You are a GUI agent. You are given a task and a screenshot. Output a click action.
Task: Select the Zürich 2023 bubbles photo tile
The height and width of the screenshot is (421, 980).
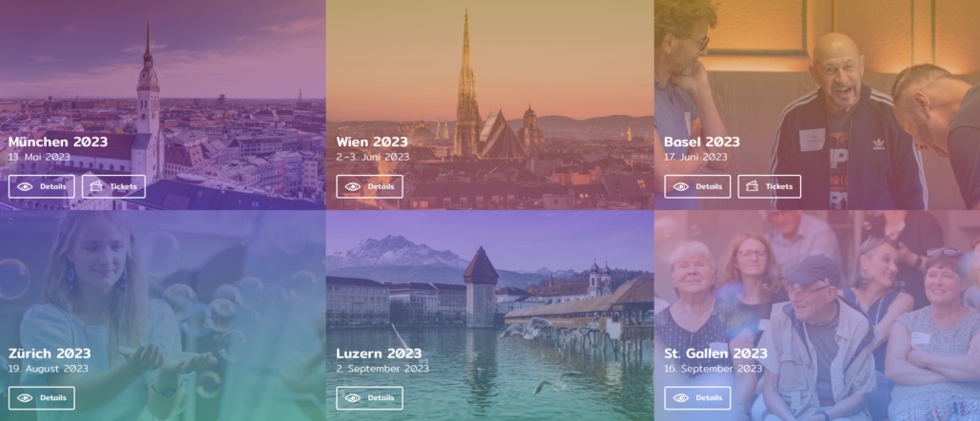tap(163, 316)
